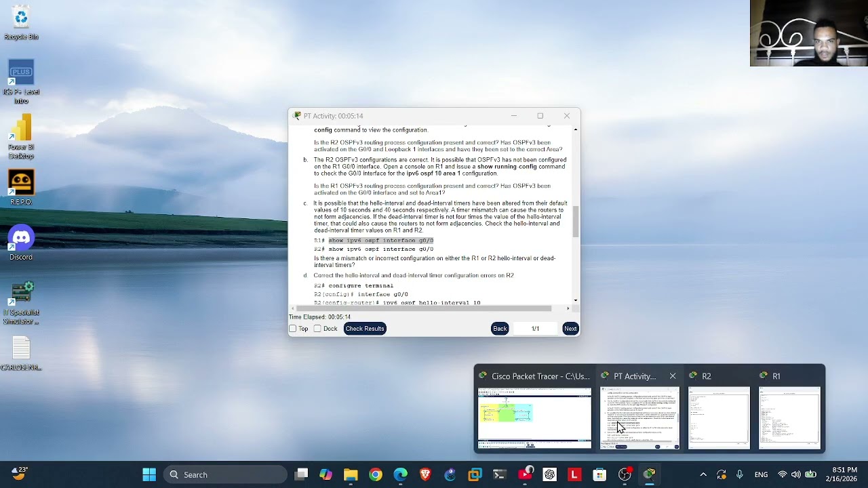Click the taskbar Search box

tap(225, 474)
